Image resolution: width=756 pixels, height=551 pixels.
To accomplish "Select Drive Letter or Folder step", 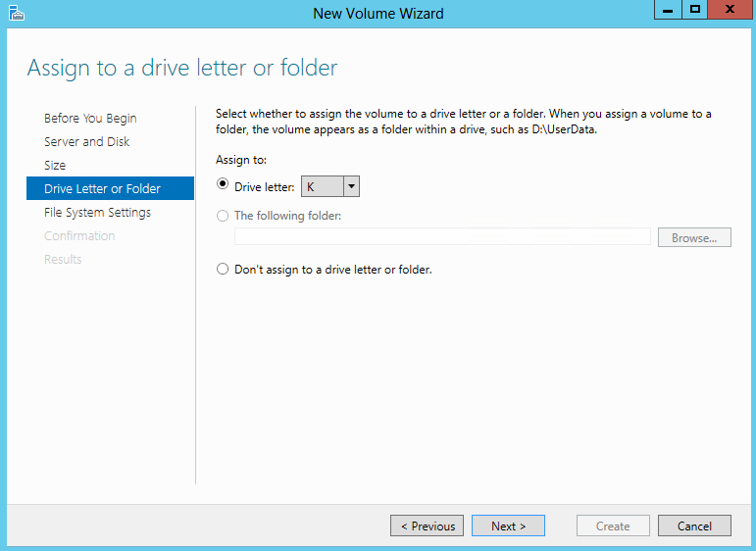I will [111, 188].
